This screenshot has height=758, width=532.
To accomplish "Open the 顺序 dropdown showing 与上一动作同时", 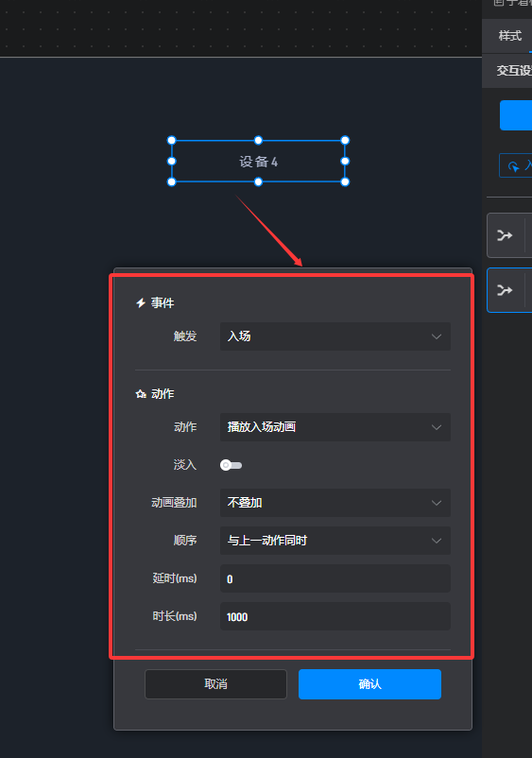I will pos(335,541).
